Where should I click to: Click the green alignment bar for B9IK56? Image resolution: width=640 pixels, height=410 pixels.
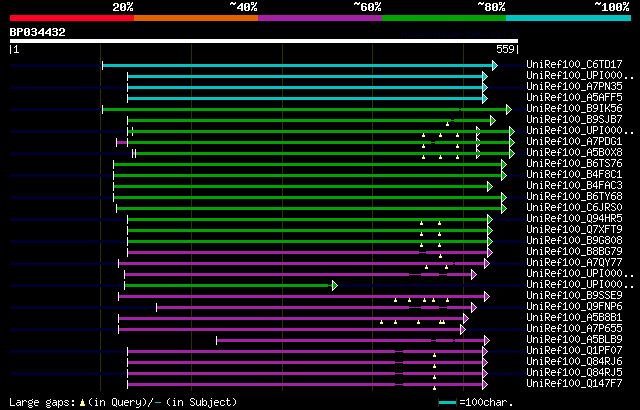click(x=304, y=109)
